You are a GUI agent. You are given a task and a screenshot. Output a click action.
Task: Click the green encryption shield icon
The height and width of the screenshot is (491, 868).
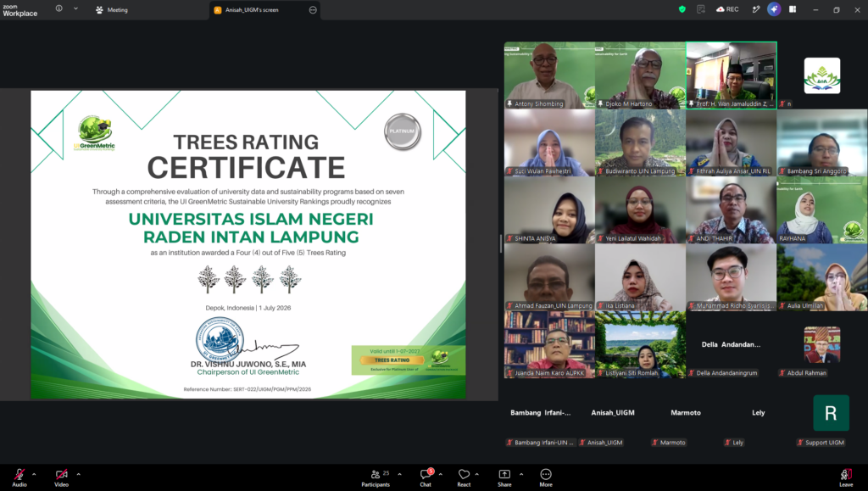pyautogui.click(x=682, y=9)
